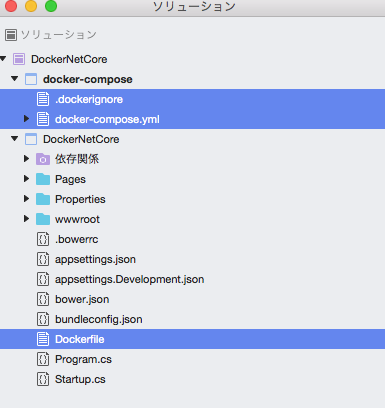Click the Solution pad icon in the header
385x408 pixels.
coord(11,35)
